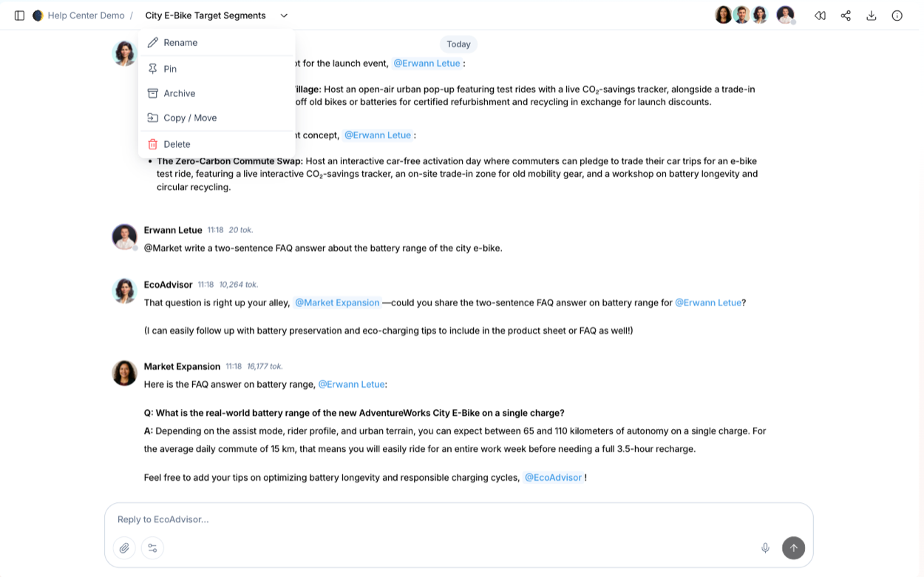Click the paperclip attach file icon
The image size is (924, 577).
click(x=124, y=548)
